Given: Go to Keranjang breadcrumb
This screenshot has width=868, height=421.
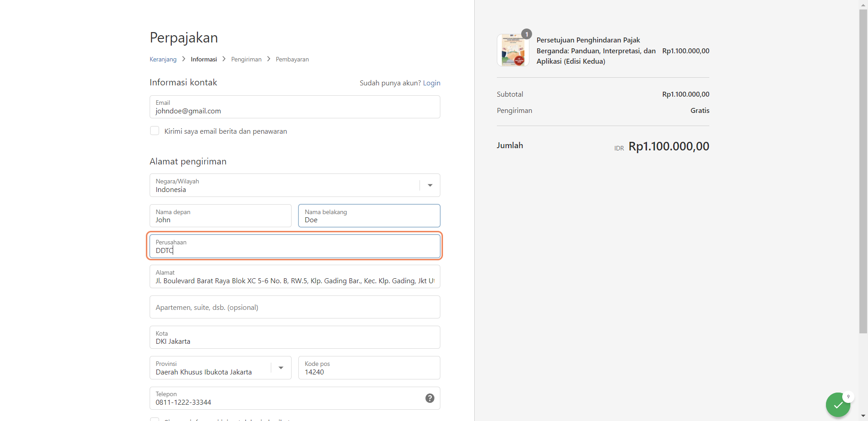Looking at the screenshot, I should 163,59.
